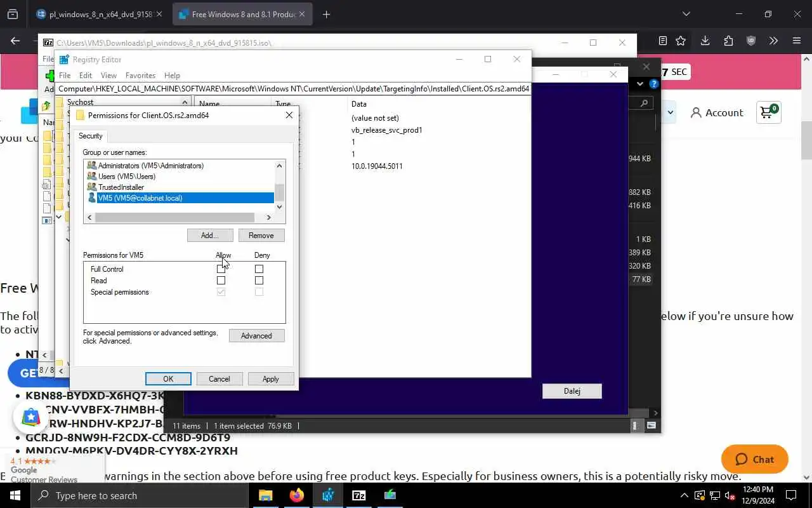This screenshot has height=508, width=812.
Task: Click the shopping badge floating icon on webpage
Action: 31,417
